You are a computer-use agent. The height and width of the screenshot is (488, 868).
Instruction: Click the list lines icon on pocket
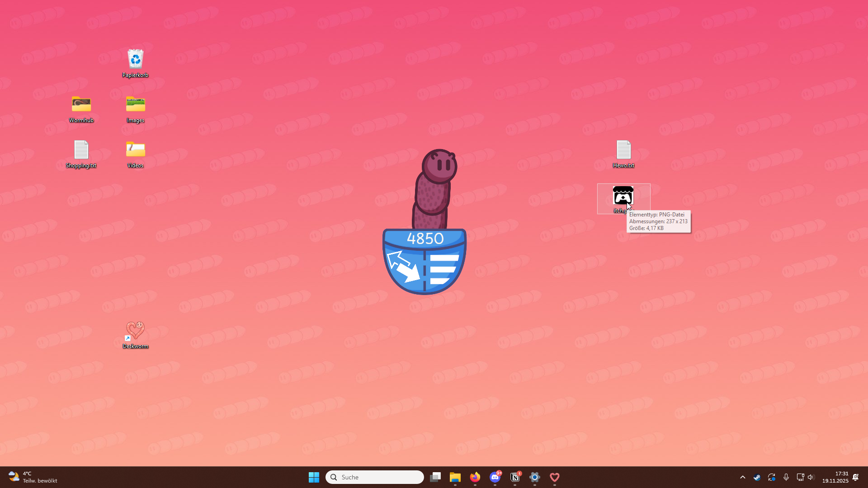tap(444, 269)
